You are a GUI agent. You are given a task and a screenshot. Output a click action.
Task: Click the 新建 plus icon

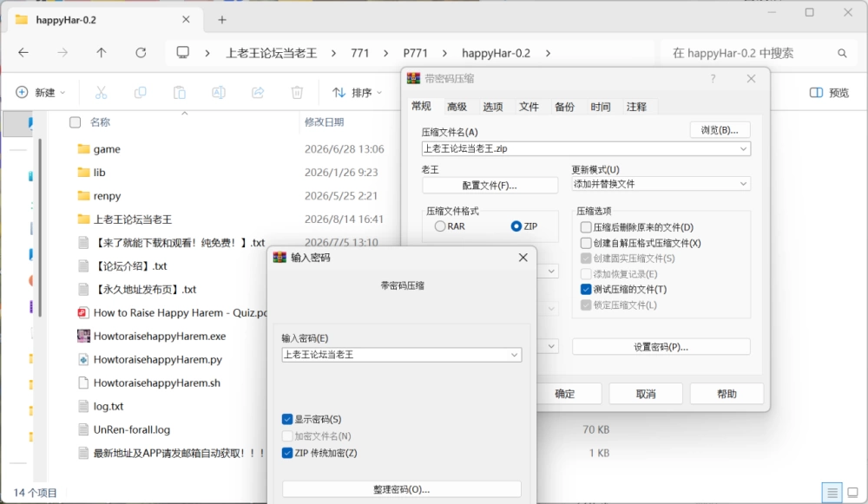[x=22, y=93]
